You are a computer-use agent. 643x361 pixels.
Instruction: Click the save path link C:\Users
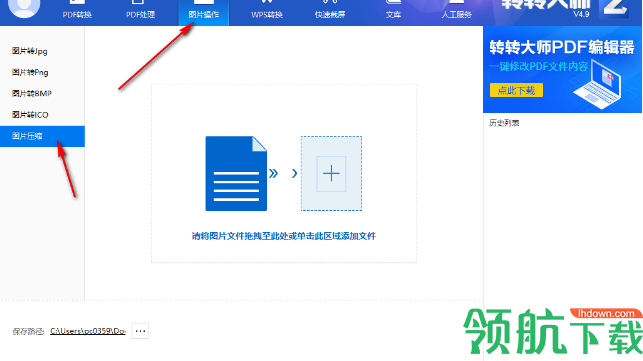(88, 331)
